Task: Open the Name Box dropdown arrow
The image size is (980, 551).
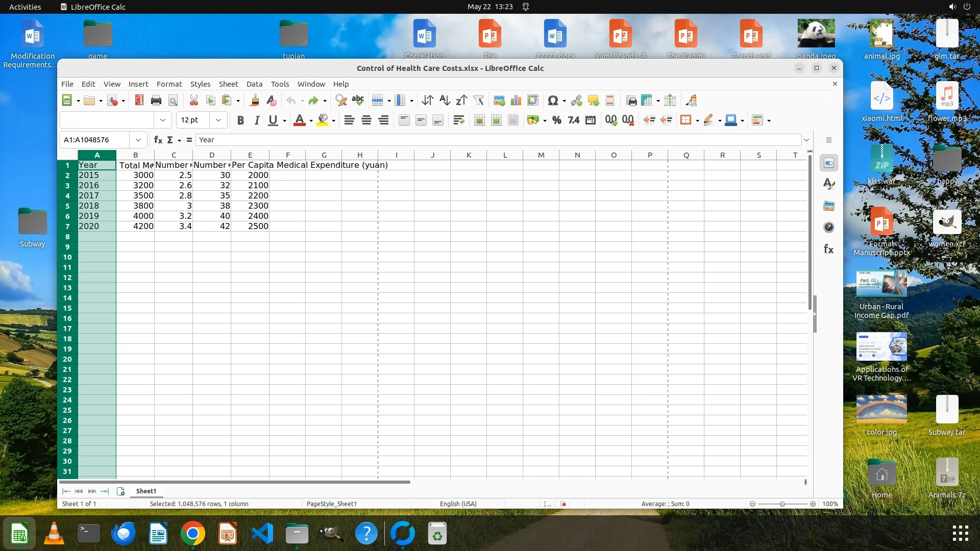Action: [x=138, y=140]
